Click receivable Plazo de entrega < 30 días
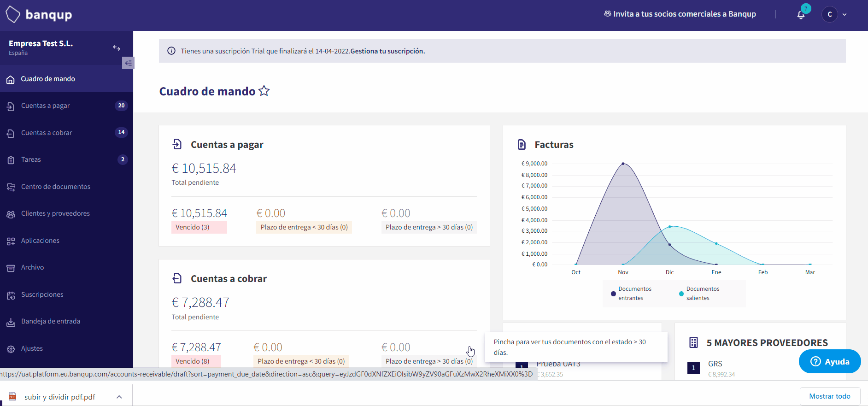 301,361
